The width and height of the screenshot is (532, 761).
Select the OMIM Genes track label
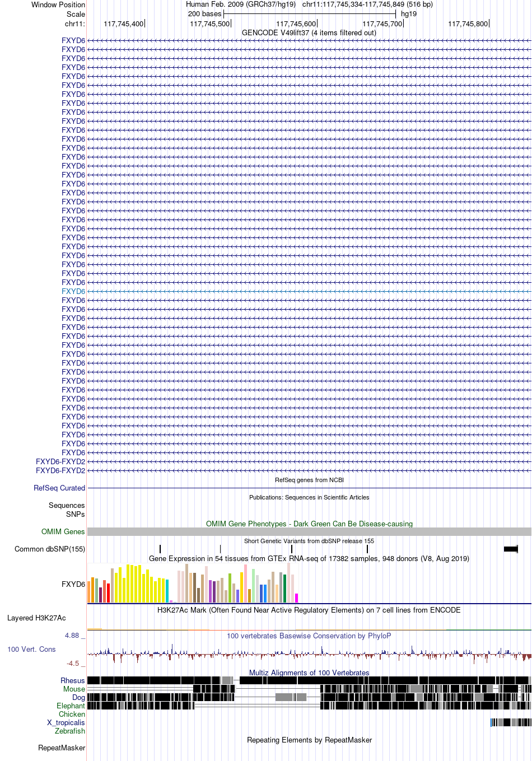63,532
